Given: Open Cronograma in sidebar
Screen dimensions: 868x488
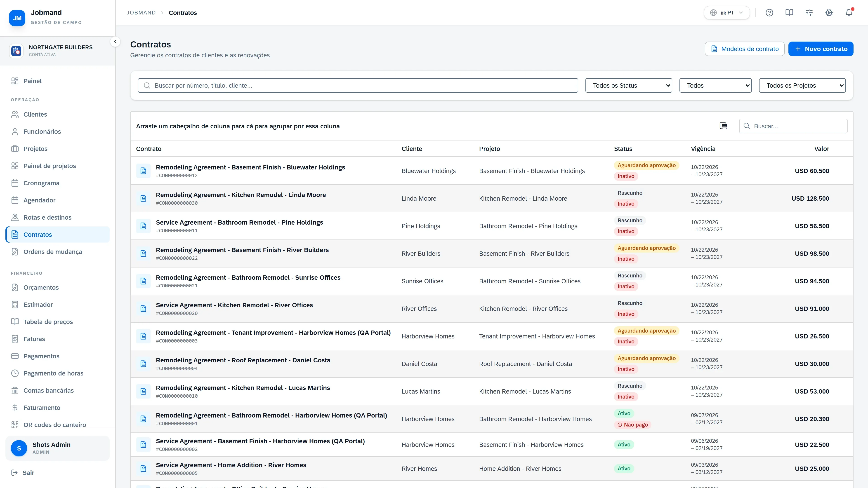Looking at the screenshot, I should [x=58, y=183].
